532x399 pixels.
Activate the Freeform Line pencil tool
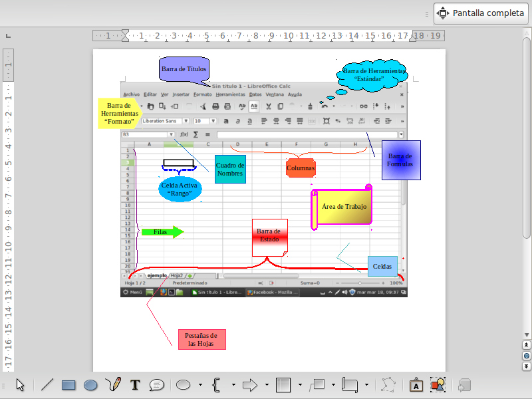point(113,385)
